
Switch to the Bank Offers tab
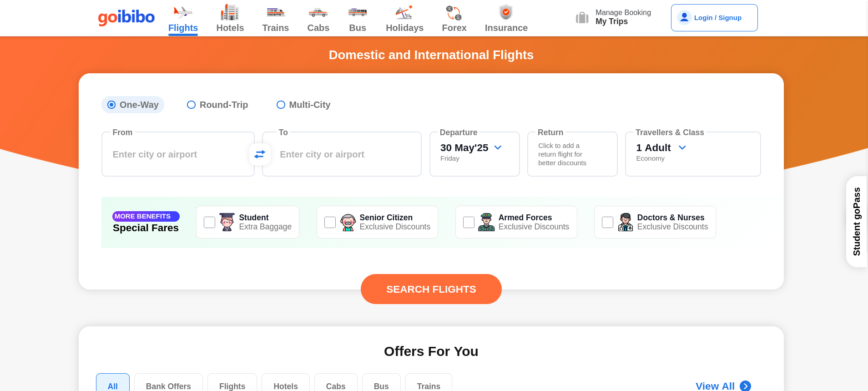[x=168, y=386]
